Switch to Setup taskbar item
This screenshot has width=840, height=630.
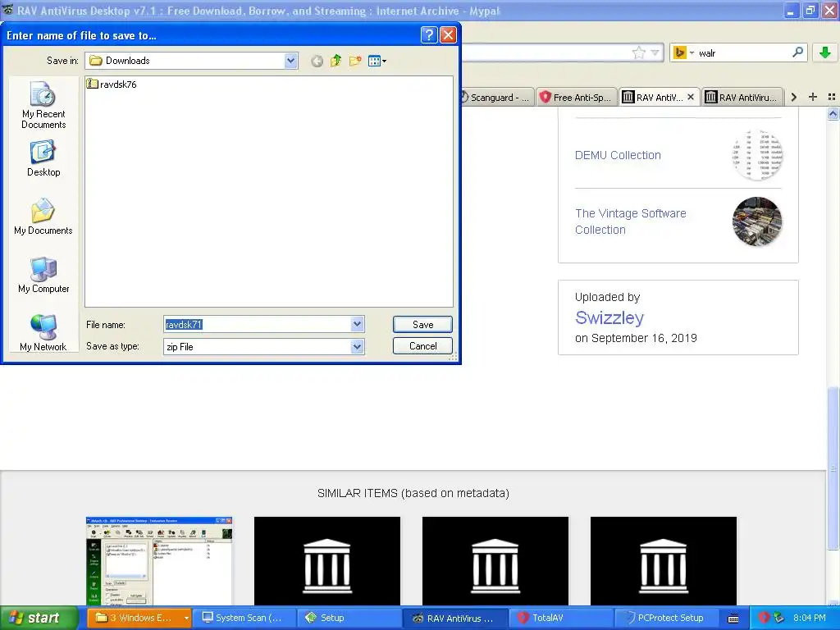click(348, 618)
